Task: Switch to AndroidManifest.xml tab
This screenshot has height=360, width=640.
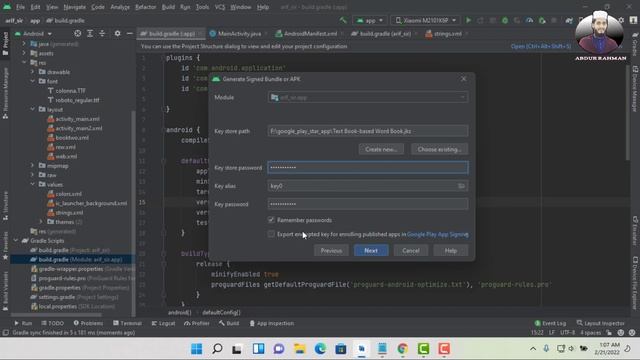Action: tap(309, 33)
